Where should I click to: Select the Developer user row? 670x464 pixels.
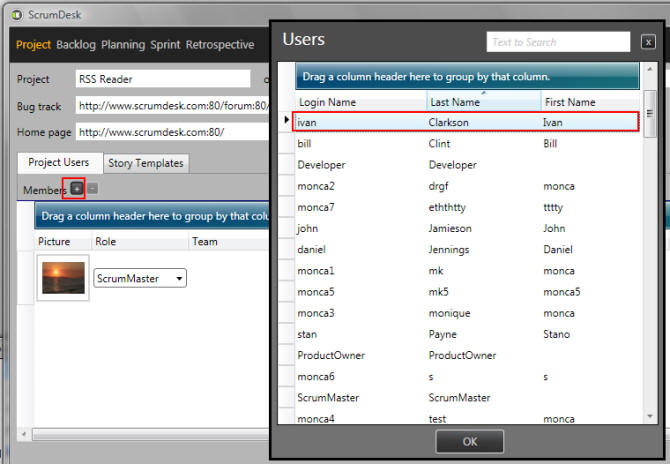coord(467,165)
